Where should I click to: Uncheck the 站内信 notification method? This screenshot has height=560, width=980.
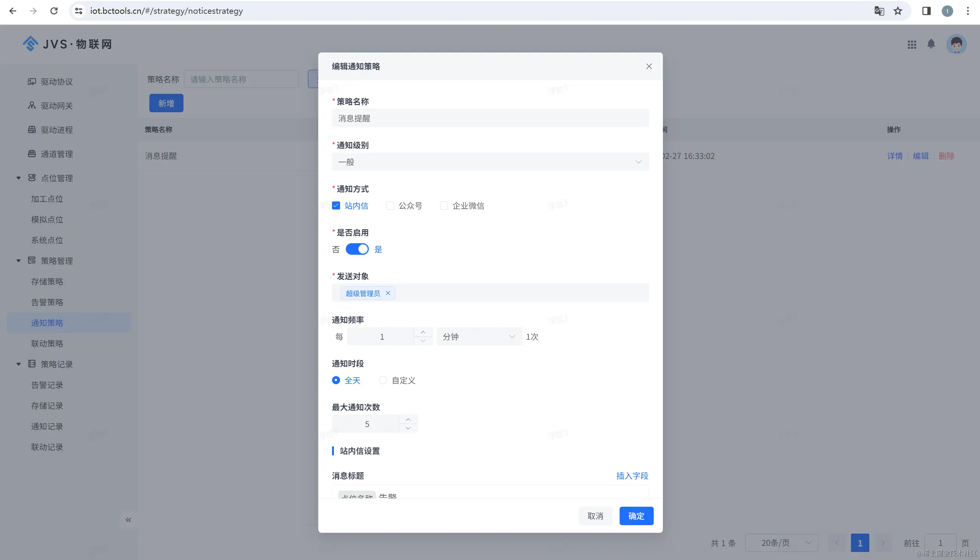tap(336, 206)
